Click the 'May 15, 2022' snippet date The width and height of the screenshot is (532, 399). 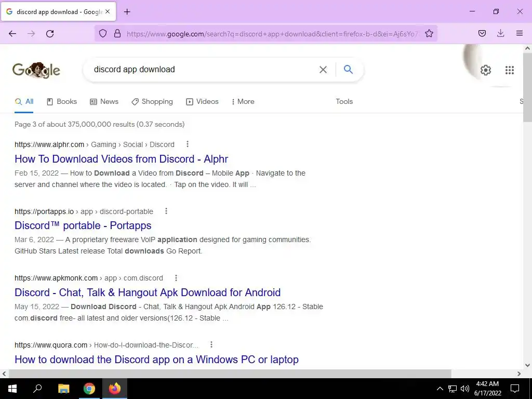tap(37, 307)
